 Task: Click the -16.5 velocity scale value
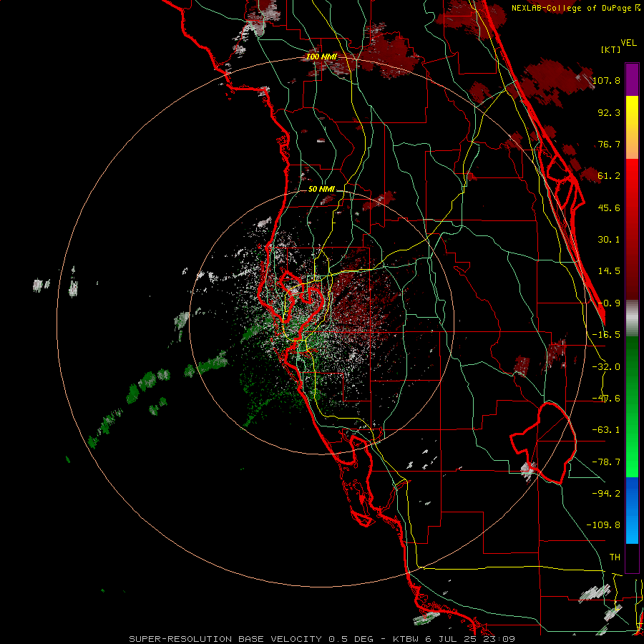[x=606, y=335]
